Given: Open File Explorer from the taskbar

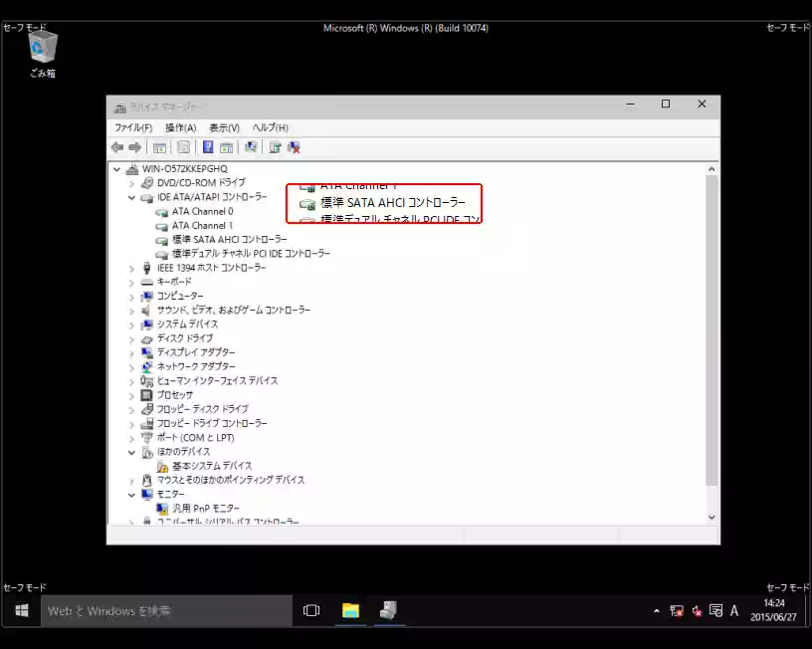Looking at the screenshot, I should pos(350,610).
